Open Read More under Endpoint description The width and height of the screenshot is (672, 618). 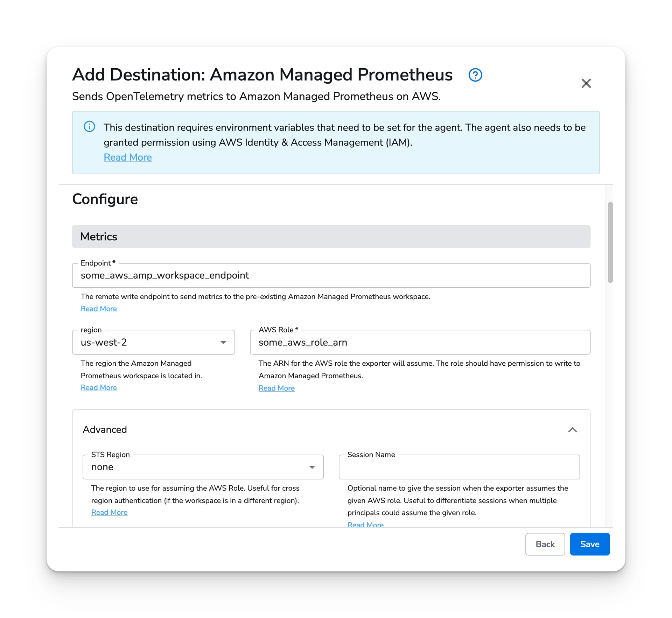(99, 309)
